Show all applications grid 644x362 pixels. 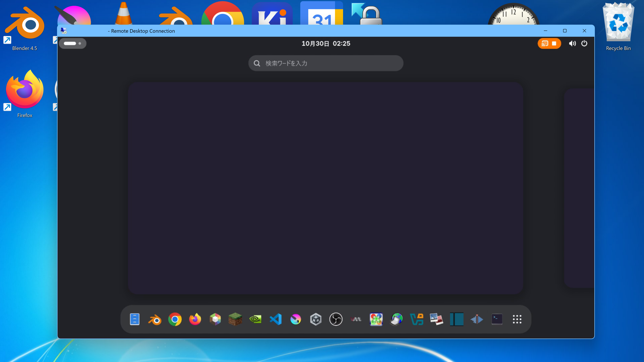[x=517, y=319]
